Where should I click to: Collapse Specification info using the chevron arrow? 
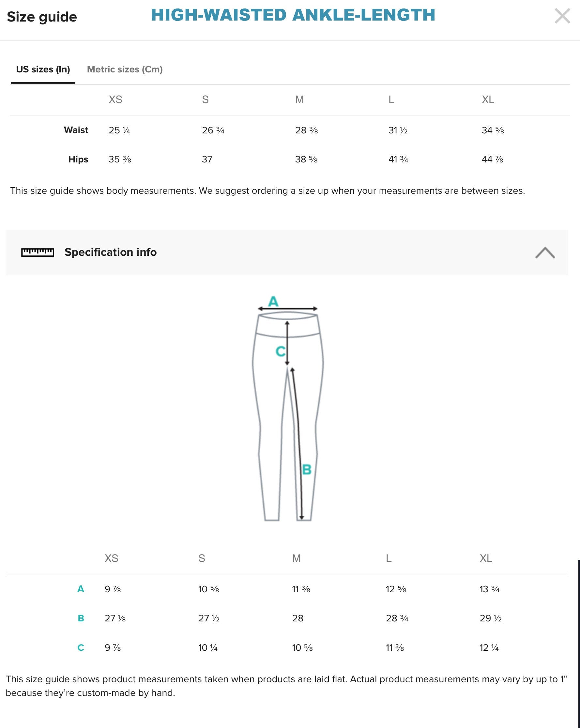pyautogui.click(x=545, y=252)
